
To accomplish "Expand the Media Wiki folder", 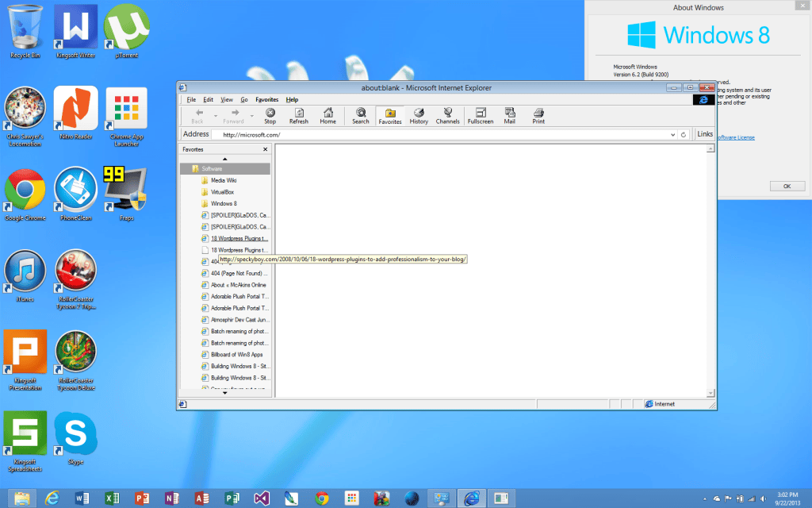I will point(224,180).
